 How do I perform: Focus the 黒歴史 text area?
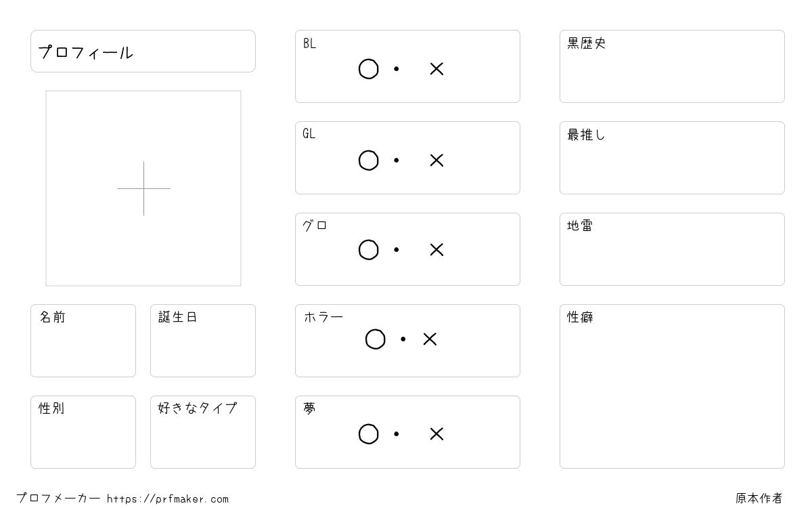click(x=672, y=66)
